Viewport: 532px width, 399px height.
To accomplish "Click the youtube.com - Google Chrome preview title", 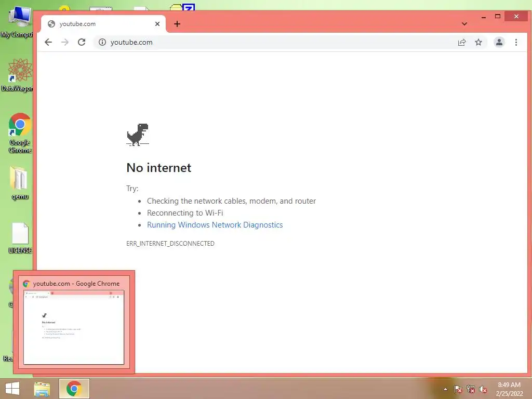I will (x=76, y=283).
